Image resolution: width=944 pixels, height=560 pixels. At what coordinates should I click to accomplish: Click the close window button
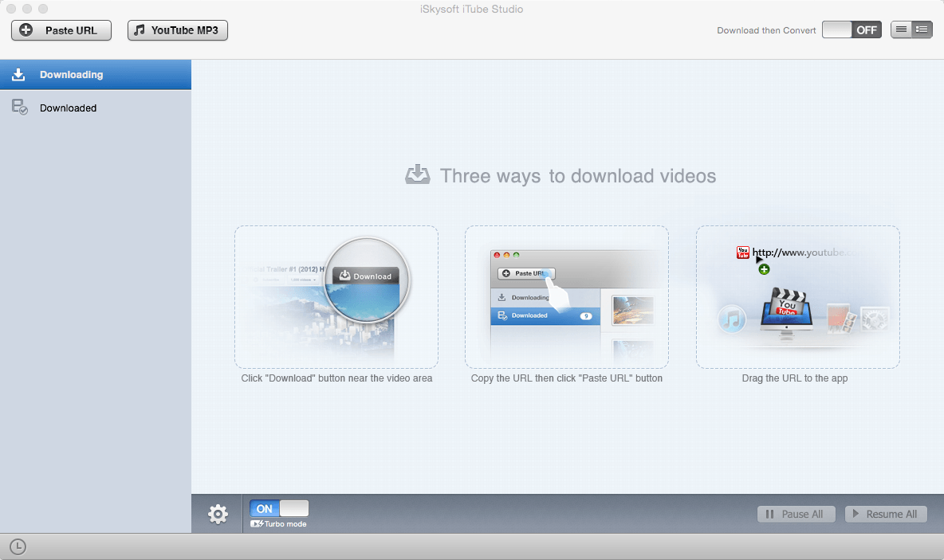point(11,9)
